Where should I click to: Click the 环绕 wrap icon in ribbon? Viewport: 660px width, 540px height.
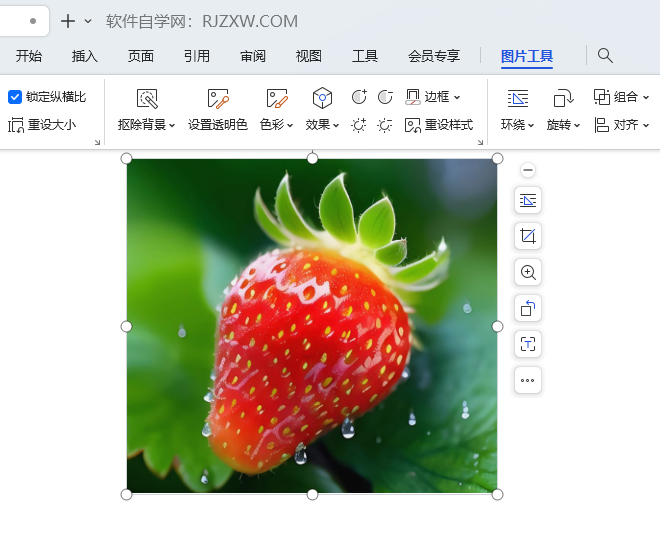[x=517, y=98]
